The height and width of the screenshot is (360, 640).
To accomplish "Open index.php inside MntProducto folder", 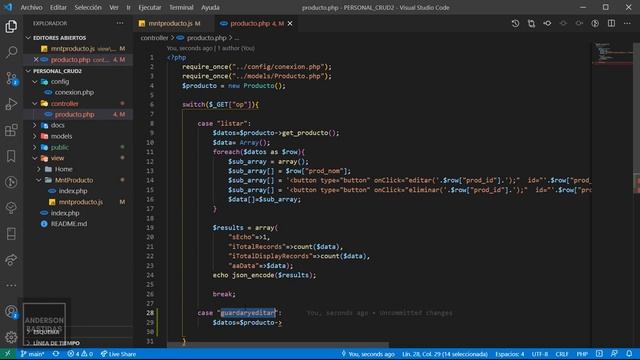I will (x=73, y=191).
